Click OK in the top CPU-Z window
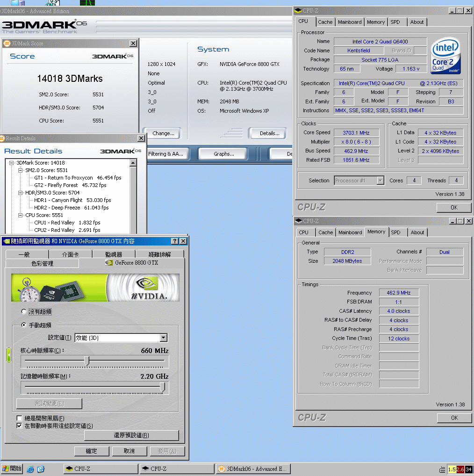 pyautogui.click(x=454, y=207)
